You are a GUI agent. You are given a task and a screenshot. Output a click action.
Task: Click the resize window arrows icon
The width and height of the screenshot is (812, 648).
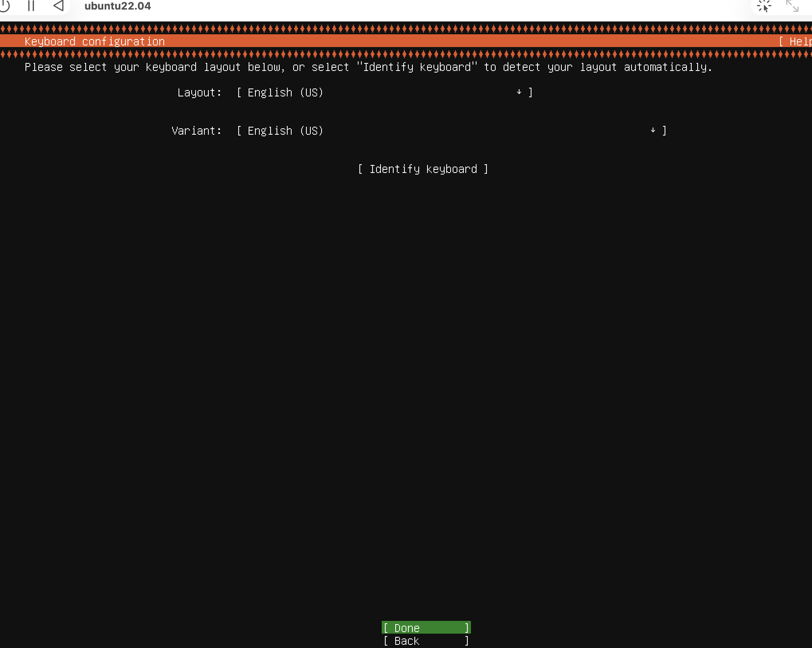click(792, 6)
